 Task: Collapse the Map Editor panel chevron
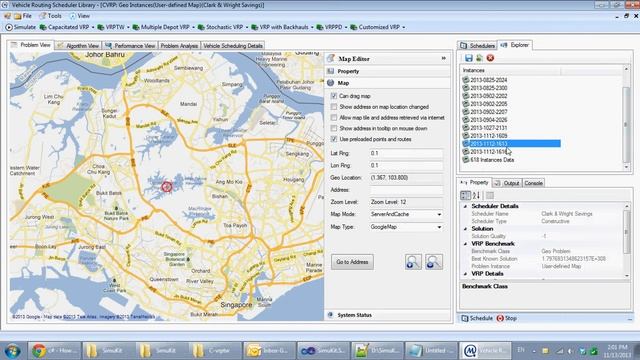[444, 58]
